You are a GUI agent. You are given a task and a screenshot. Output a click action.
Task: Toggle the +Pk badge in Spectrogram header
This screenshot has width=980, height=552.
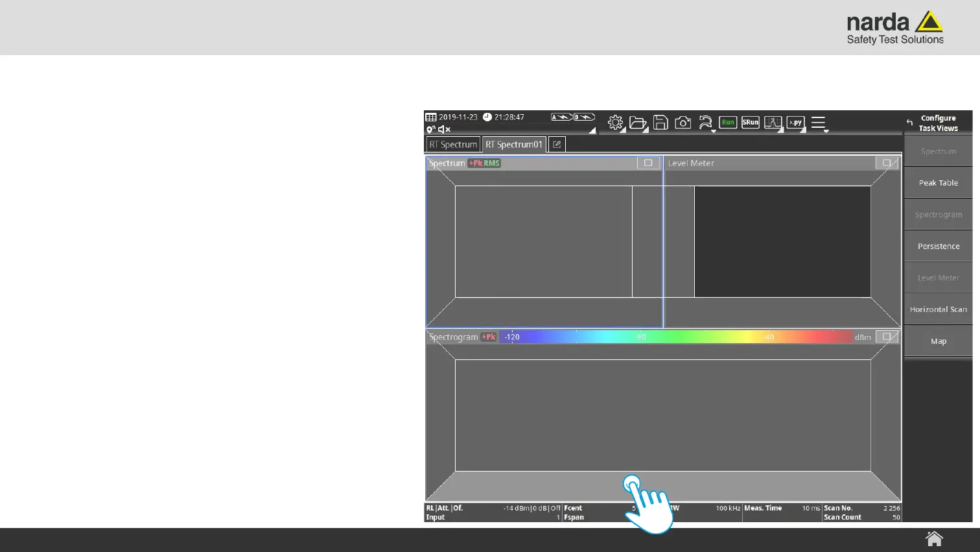coord(489,337)
